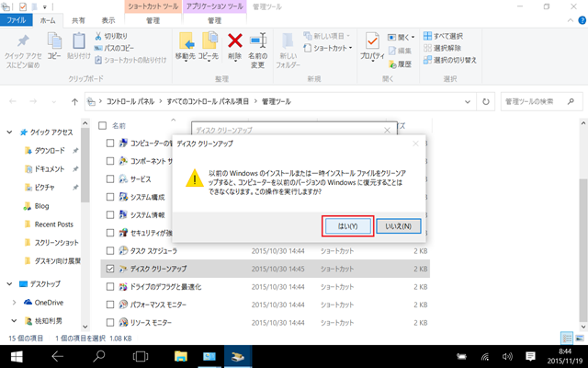Open the ファイル tab
The image size is (588, 368).
click(17, 20)
